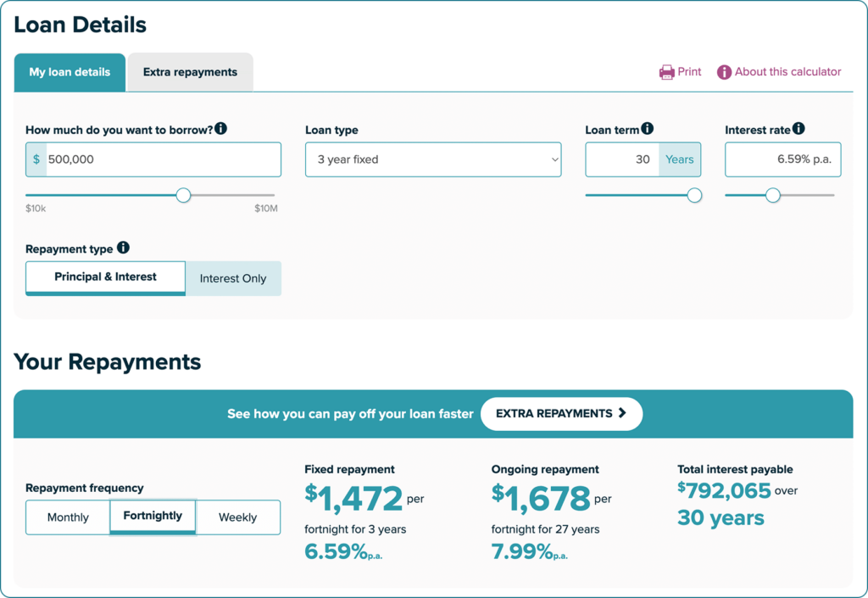
Task: Click the interest rate input field
Action: coord(782,159)
